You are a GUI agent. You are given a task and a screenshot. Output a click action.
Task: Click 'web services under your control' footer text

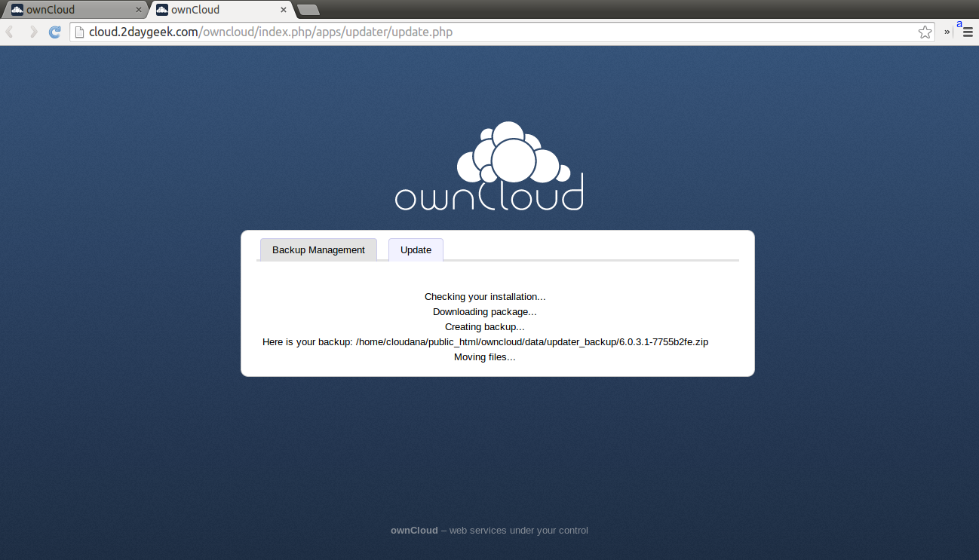tap(519, 530)
